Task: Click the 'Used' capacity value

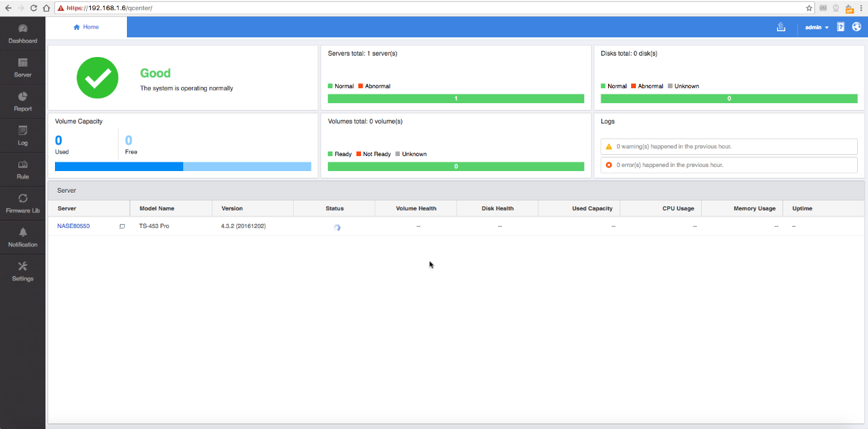Action: [x=58, y=141]
